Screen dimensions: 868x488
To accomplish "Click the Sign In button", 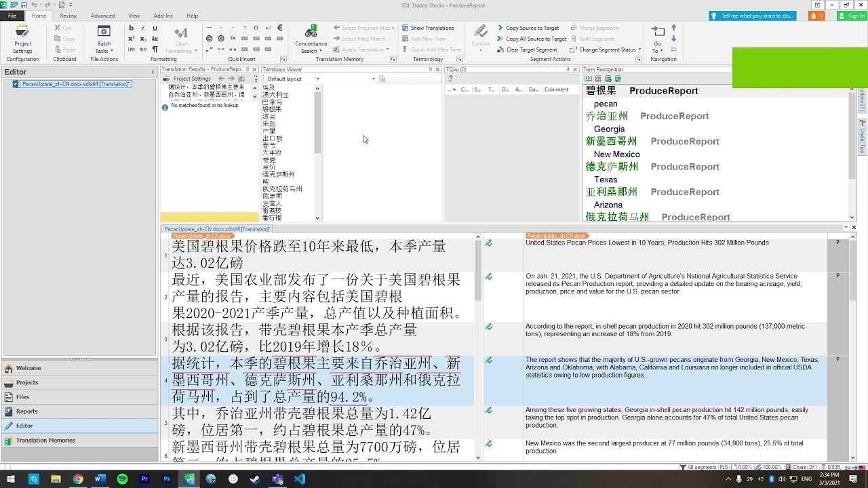I will point(852,16).
